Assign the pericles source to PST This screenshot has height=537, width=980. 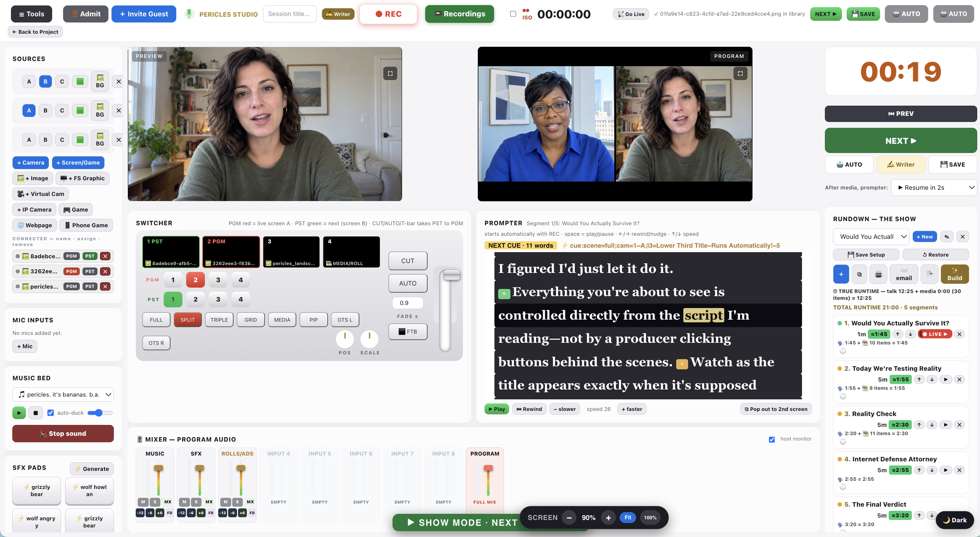point(90,286)
